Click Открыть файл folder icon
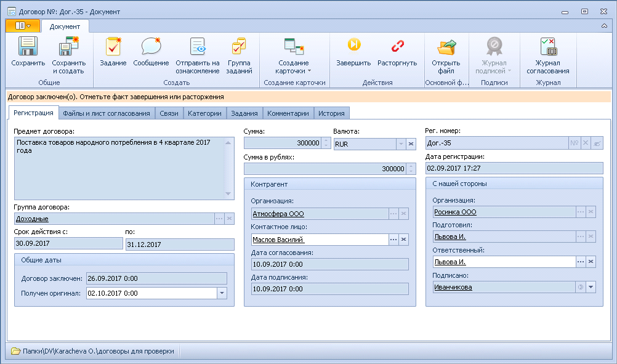This screenshot has height=364, width=617. click(x=446, y=47)
